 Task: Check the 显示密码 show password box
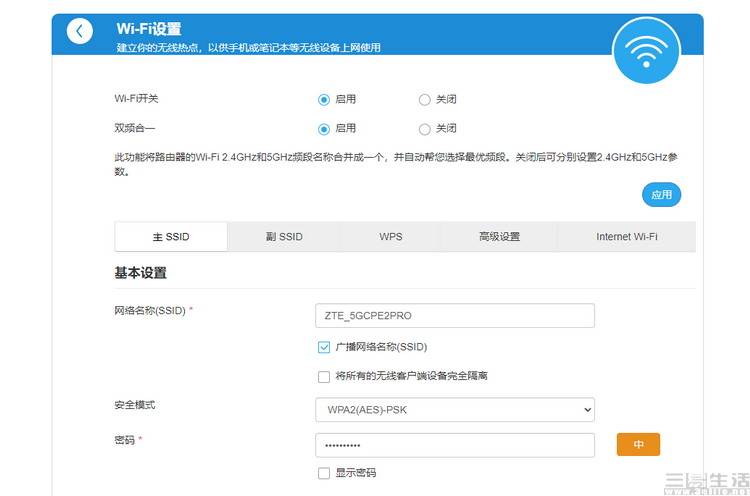pyautogui.click(x=324, y=473)
